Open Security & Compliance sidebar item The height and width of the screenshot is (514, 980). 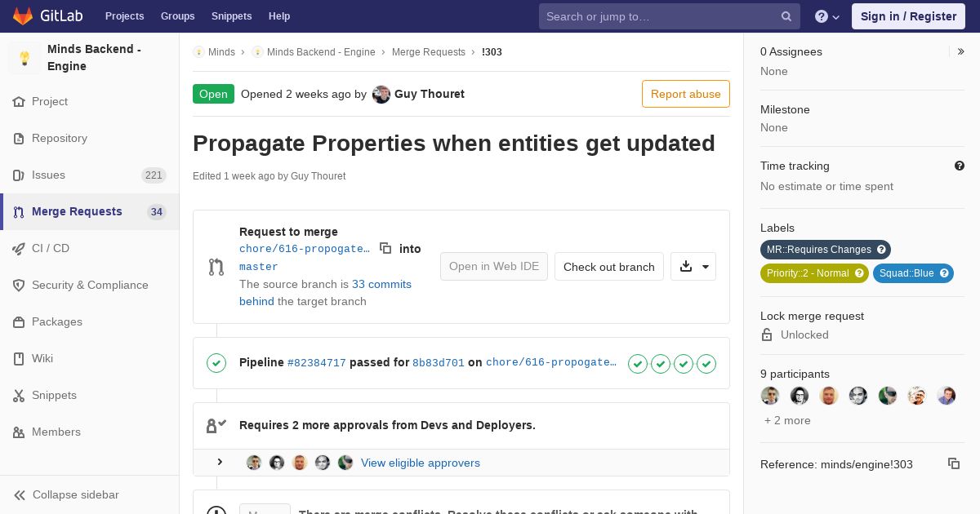pyautogui.click(x=90, y=285)
